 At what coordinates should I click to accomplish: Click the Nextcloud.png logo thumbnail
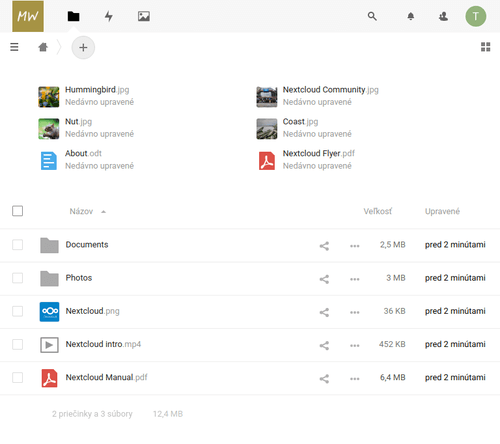point(49,312)
